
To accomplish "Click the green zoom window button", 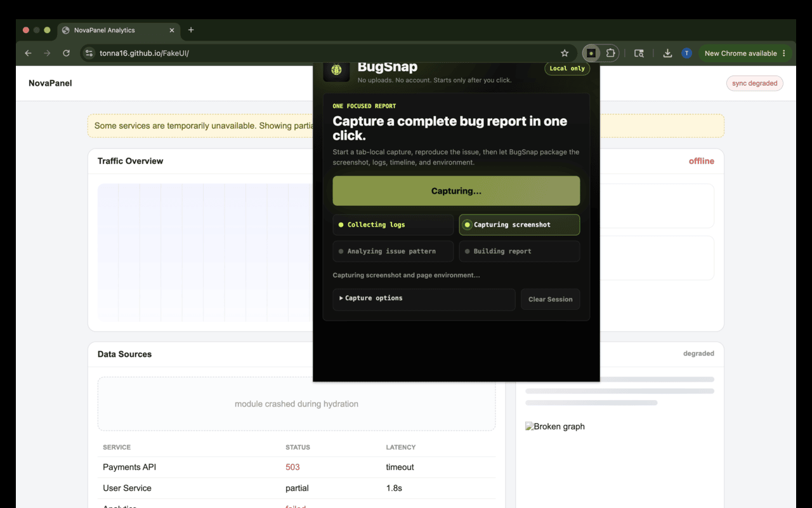I will (x=47, y=30).
